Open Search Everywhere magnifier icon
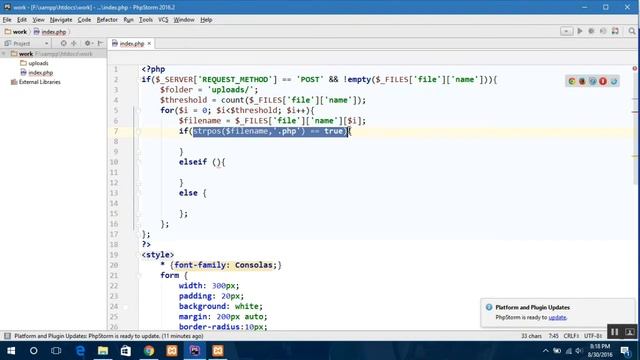 632,31
